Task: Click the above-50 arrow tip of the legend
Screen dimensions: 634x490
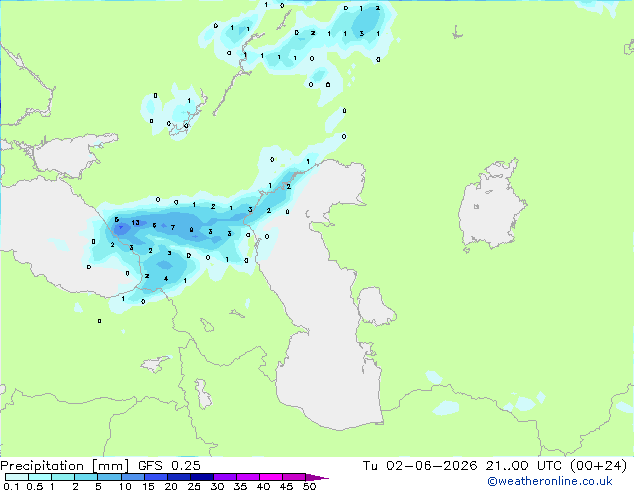Action: click(x=317, y=477)
